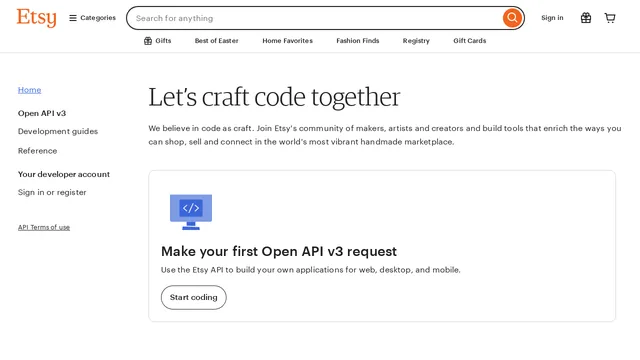Click the orange search magnifier button

pos(512,18)
